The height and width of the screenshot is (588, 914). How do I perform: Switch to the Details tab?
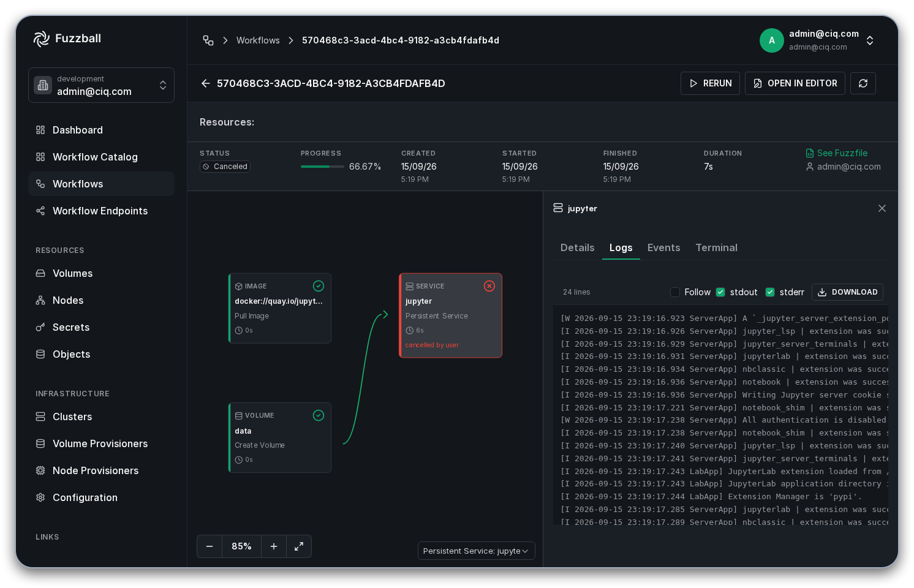point(578,247)
